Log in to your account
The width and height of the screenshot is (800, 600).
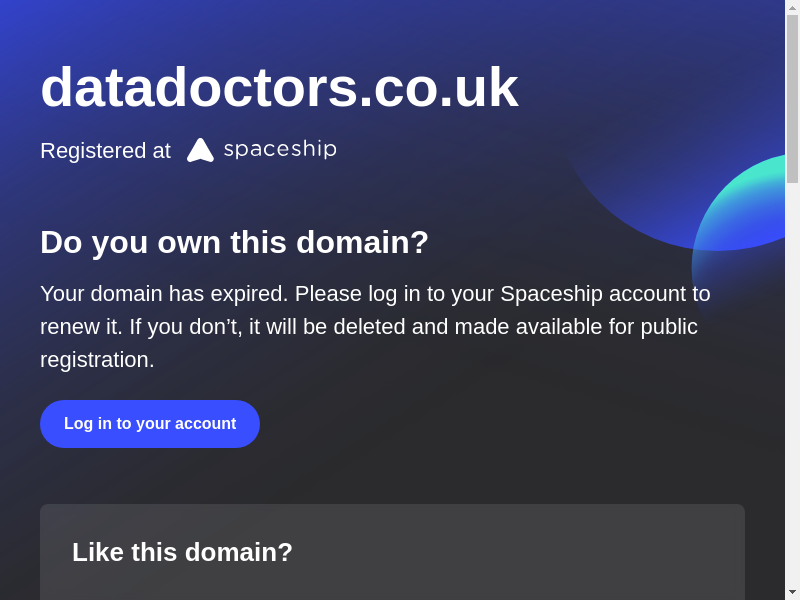(x=150, y=424)
